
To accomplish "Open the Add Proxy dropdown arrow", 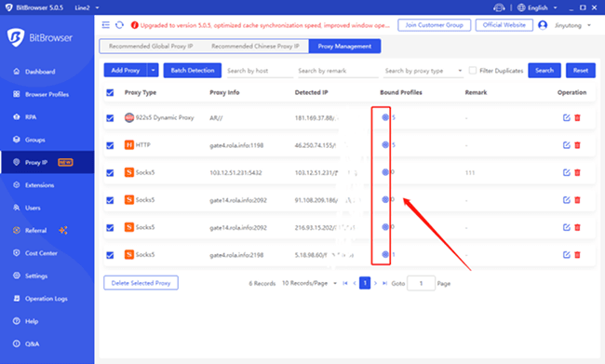I will (153, 70).
